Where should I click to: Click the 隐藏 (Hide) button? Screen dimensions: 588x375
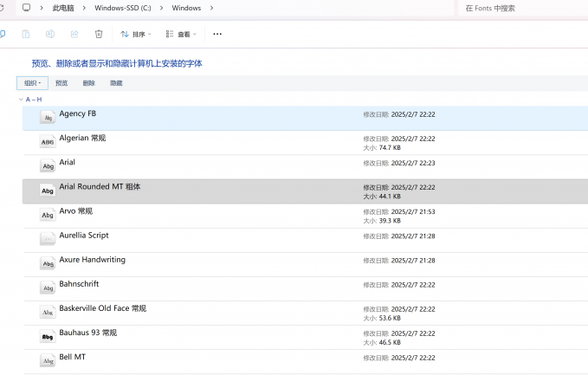click(116, 83)
